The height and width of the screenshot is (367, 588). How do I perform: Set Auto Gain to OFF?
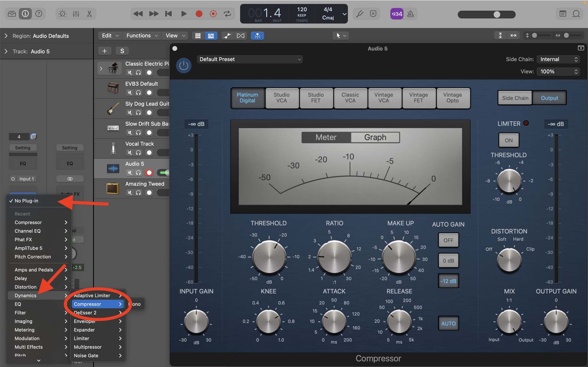448,240
